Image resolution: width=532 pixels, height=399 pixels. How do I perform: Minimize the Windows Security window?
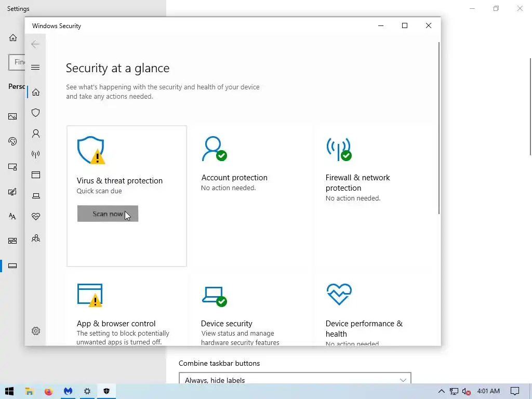coord(381,26)
